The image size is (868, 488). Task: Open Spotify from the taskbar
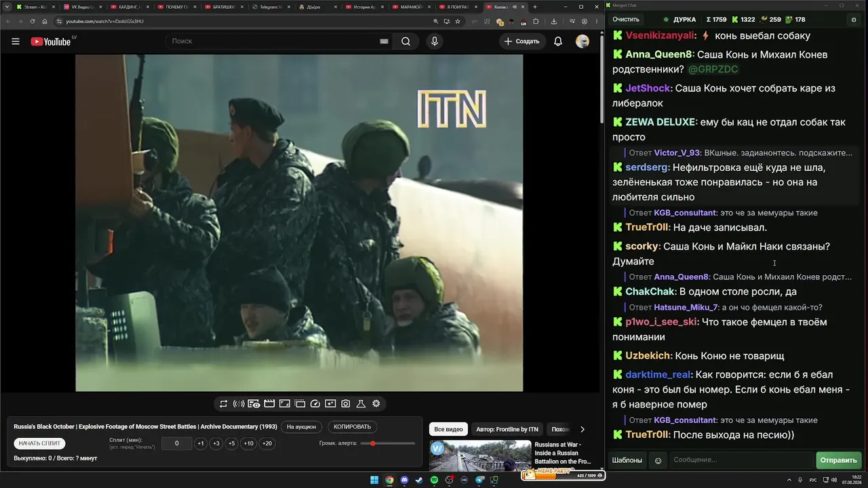tap(435, 480)
